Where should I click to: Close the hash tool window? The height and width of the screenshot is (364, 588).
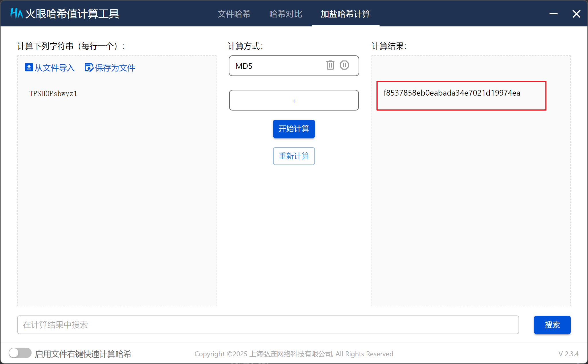[576, 13]
